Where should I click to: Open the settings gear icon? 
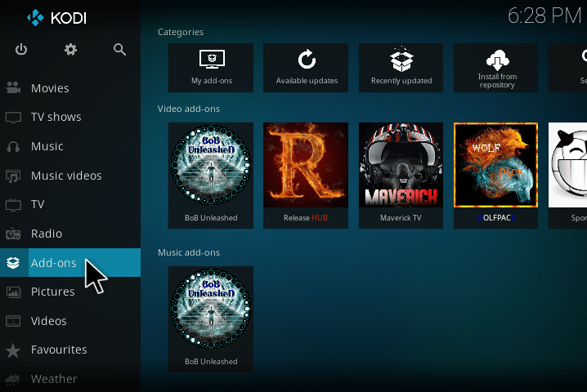(x=70, y=49)
